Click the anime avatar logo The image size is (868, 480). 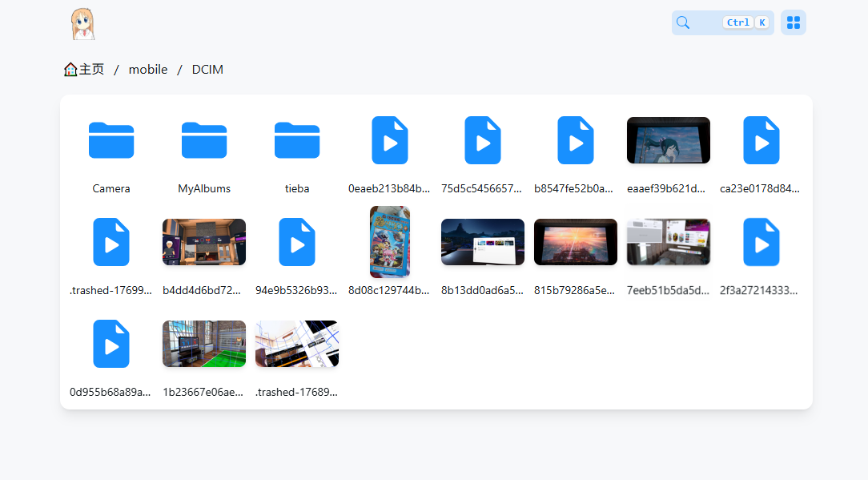pos(82,24)
